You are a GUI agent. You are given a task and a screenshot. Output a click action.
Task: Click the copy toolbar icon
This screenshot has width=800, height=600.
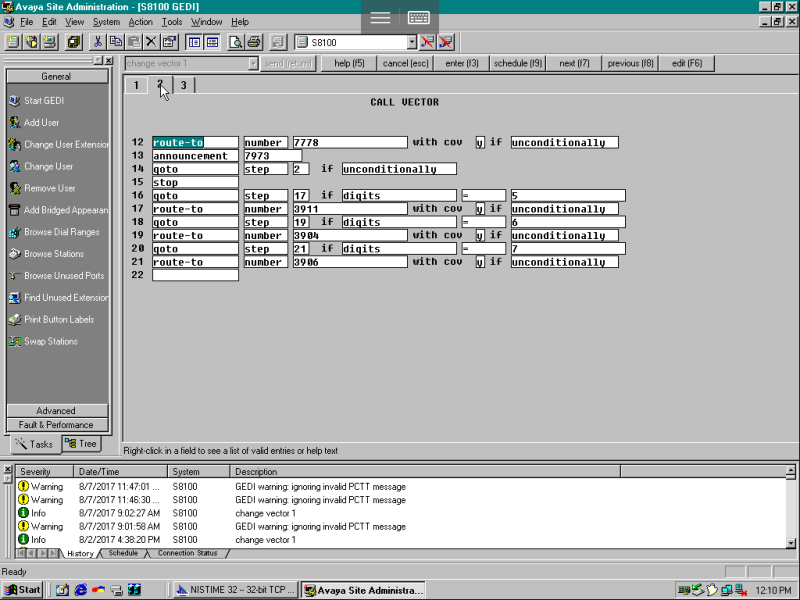(116, 42)
